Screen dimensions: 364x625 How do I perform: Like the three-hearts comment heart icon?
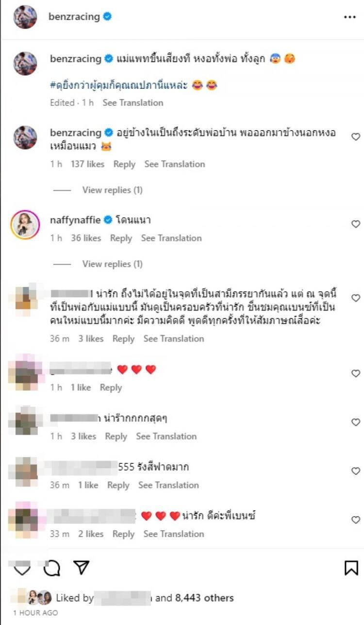[355, 373]
